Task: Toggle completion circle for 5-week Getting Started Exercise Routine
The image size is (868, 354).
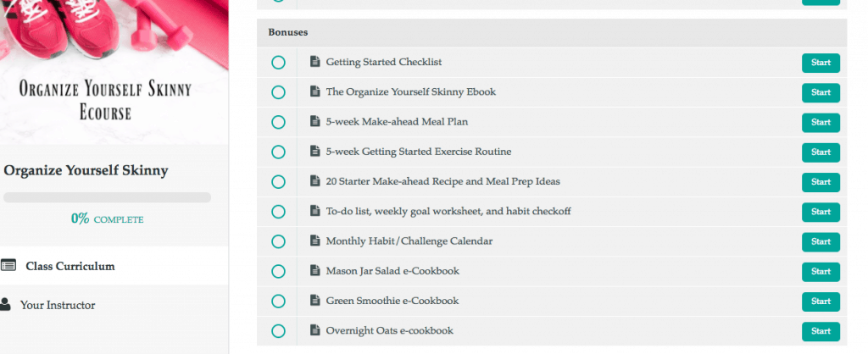Action: click(x=278, y=152)
